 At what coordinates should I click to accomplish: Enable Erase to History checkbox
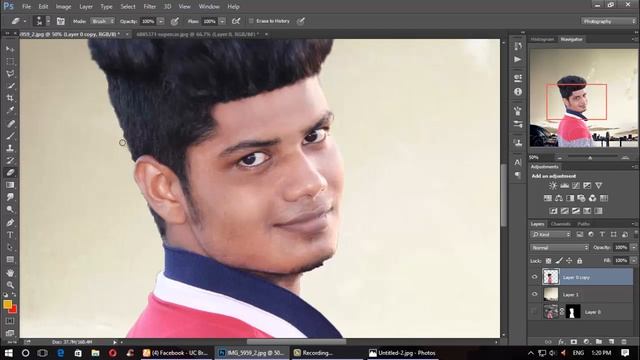click(251, 21)
